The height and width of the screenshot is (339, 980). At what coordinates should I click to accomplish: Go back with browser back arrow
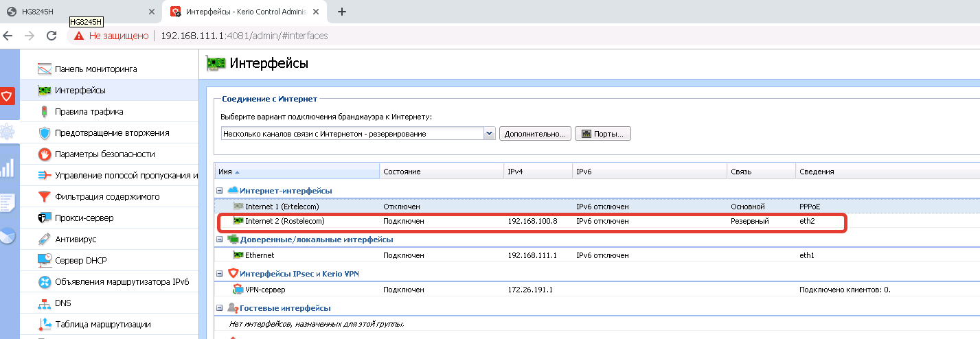[8, 36]
